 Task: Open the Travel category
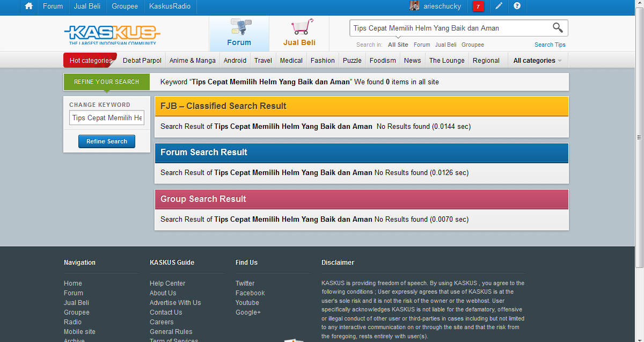[263, 61]
